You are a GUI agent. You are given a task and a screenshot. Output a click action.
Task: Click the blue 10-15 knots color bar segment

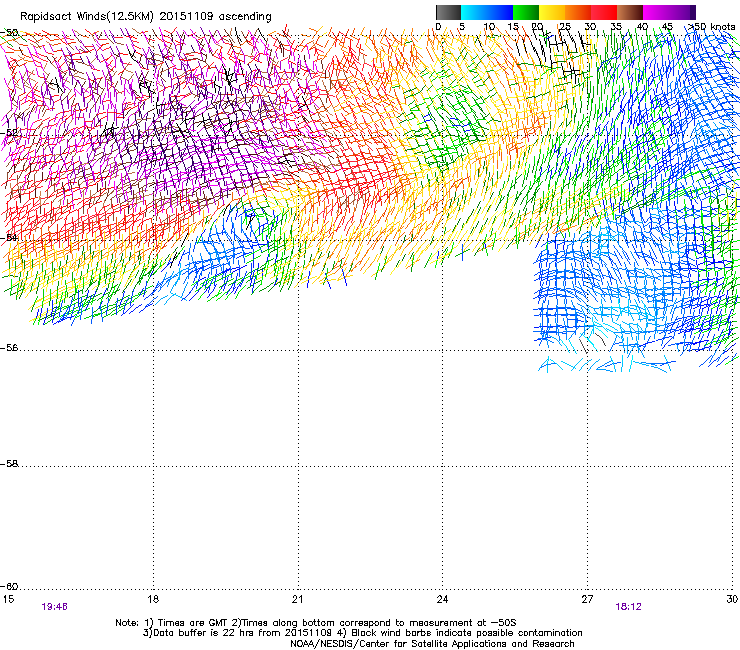(500, 12)
